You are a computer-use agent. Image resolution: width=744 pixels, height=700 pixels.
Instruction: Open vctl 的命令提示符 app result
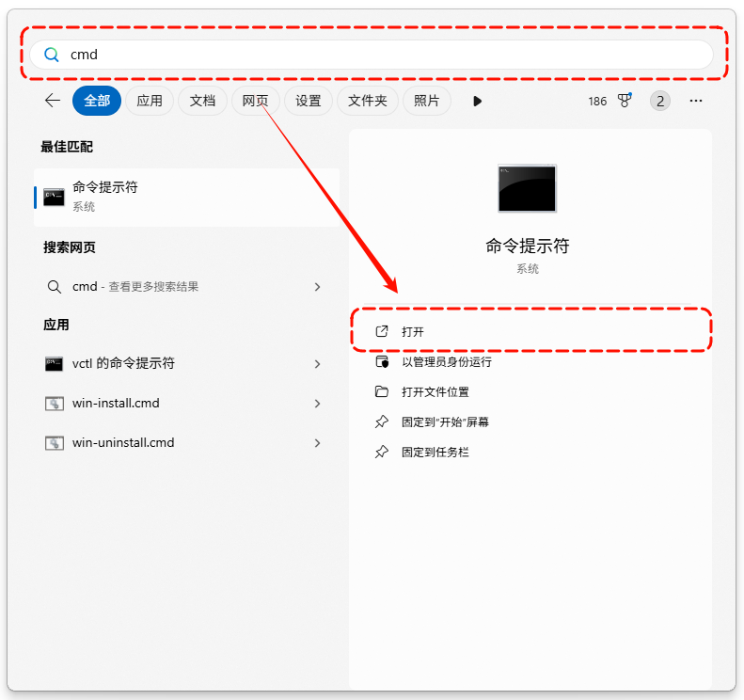click(x=187, y=363)
